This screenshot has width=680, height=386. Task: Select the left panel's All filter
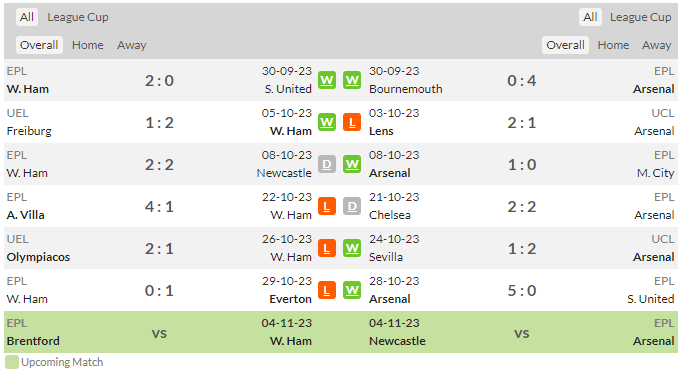tap(27, 17)
